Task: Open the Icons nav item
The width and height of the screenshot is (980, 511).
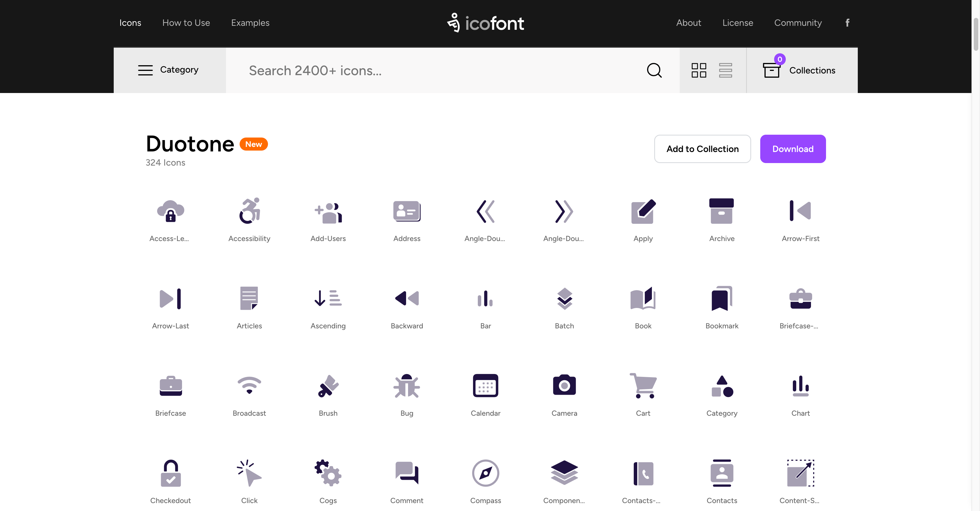Action: [x=130, y=23]
